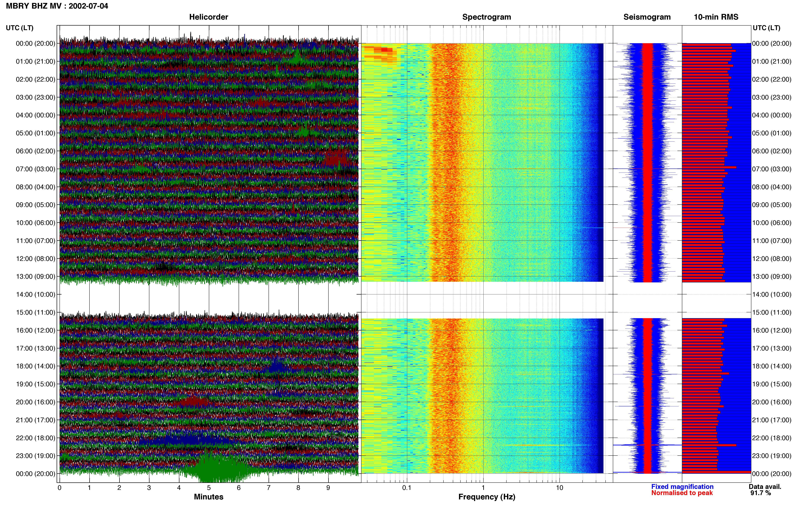Click tick 10 on the Frequency axis

pyautogui.click(x=559, y=488)
